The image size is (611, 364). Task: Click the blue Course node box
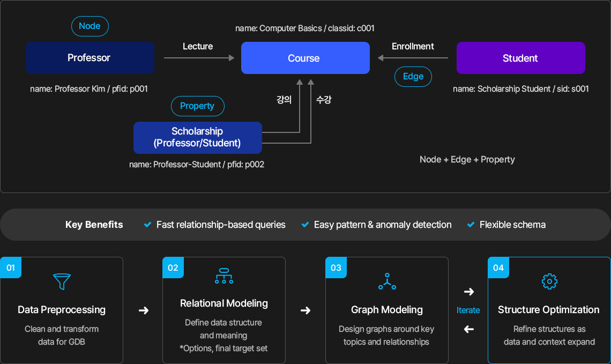tap(305, 58)
